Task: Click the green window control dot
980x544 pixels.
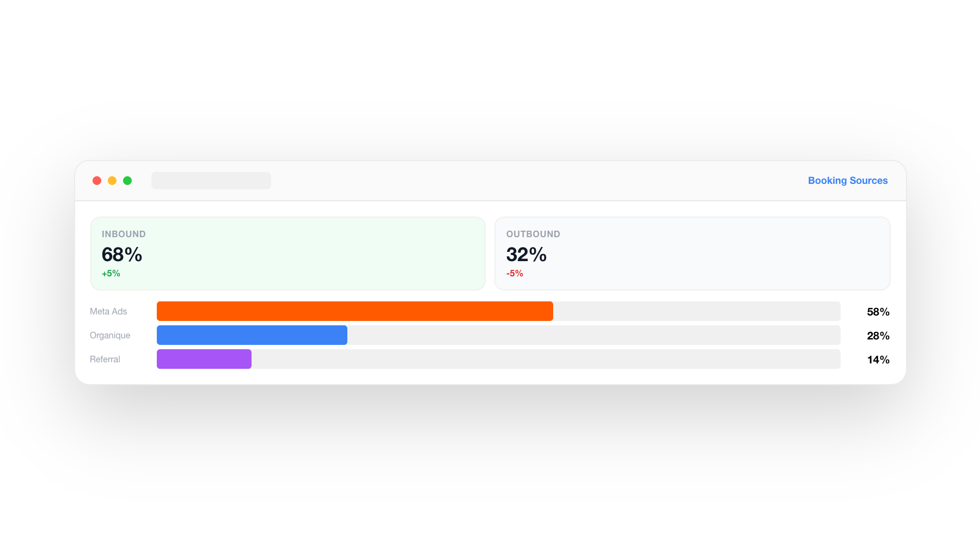Action: [127, 180]
